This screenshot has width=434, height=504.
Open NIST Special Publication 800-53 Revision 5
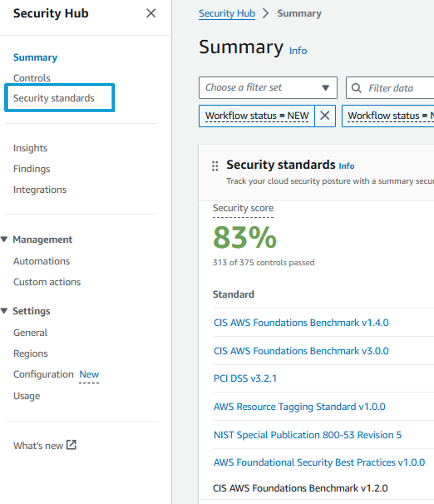[307, 435]
